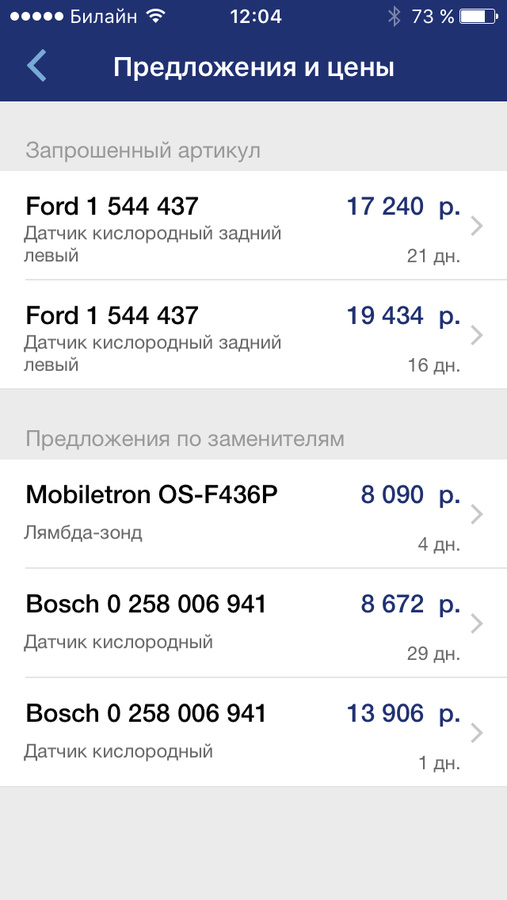This screenshot has height=900, width=507.
Task: Open chevron for Ford 19 434 р. offer
Action: 477,336
